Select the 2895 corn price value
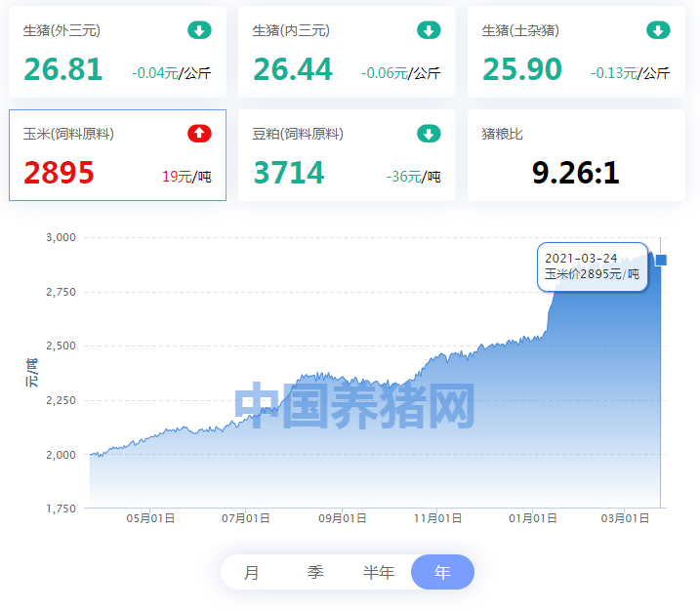Viewport: 700px width, 611px height. click(59, 173)
